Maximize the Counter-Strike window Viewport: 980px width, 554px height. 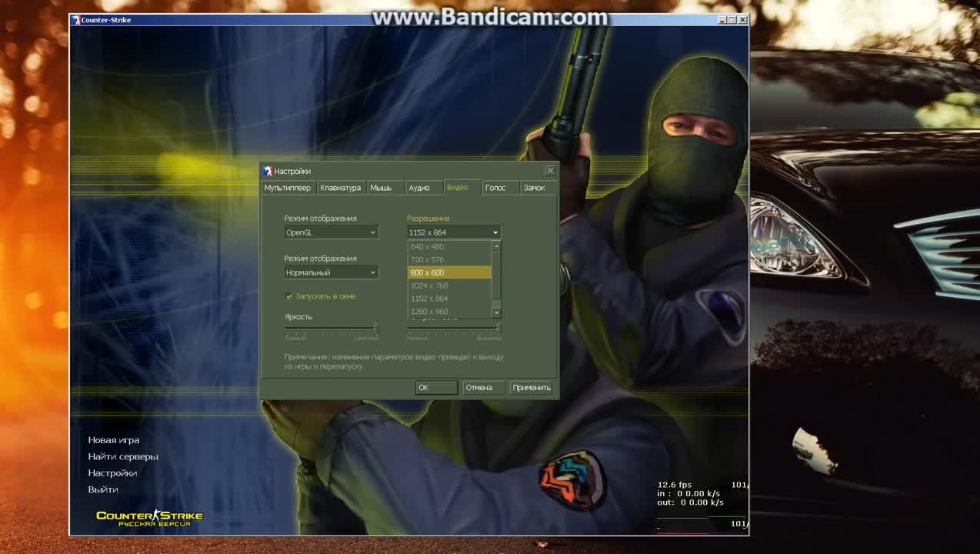[732, 20]
